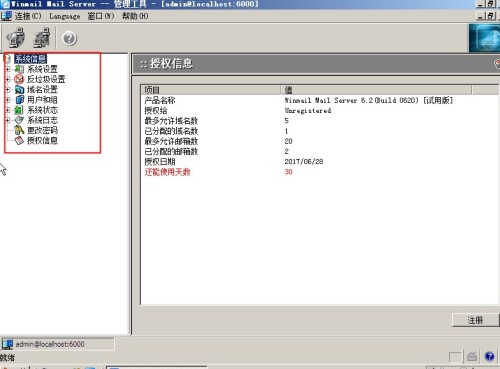Expand the 用户和组 tree node
Screen dimensions: 500x369
tap(8, 100)
